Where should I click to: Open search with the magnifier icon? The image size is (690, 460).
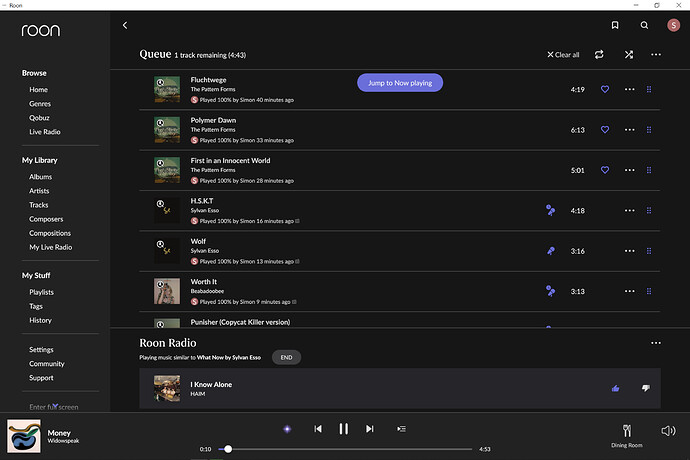point(644,25)
